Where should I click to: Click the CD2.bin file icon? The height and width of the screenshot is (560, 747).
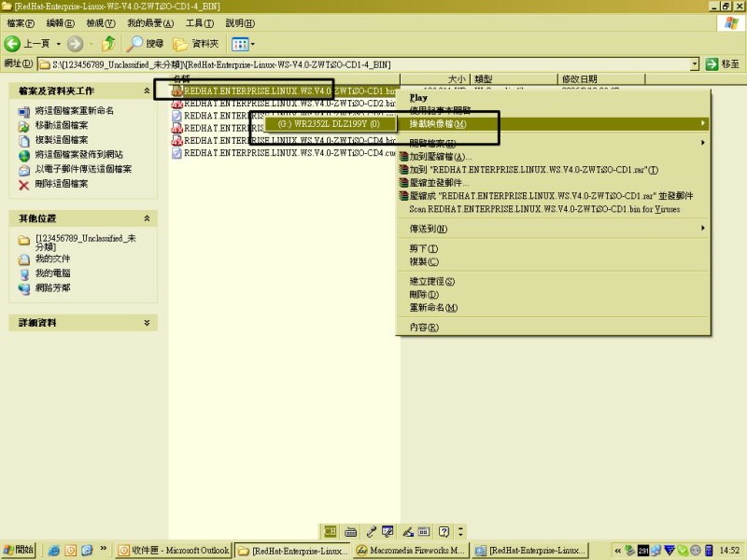[x=177, y=104]
